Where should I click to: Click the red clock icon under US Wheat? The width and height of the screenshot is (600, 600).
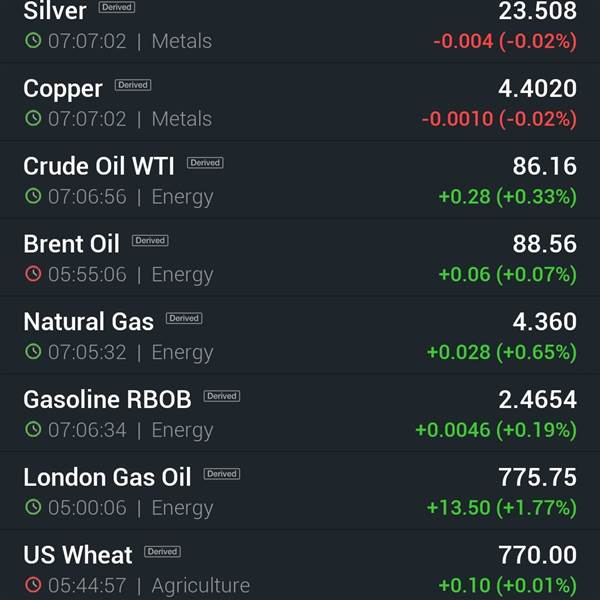[x=33, y=585]
